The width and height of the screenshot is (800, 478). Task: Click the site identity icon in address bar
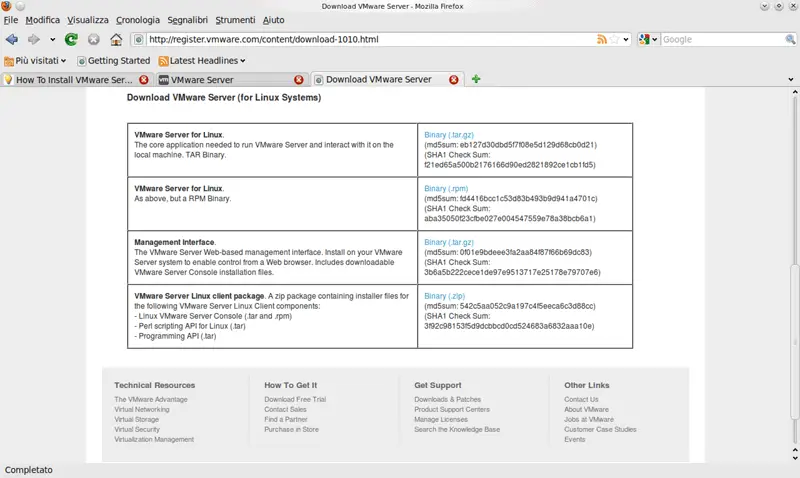138,39
